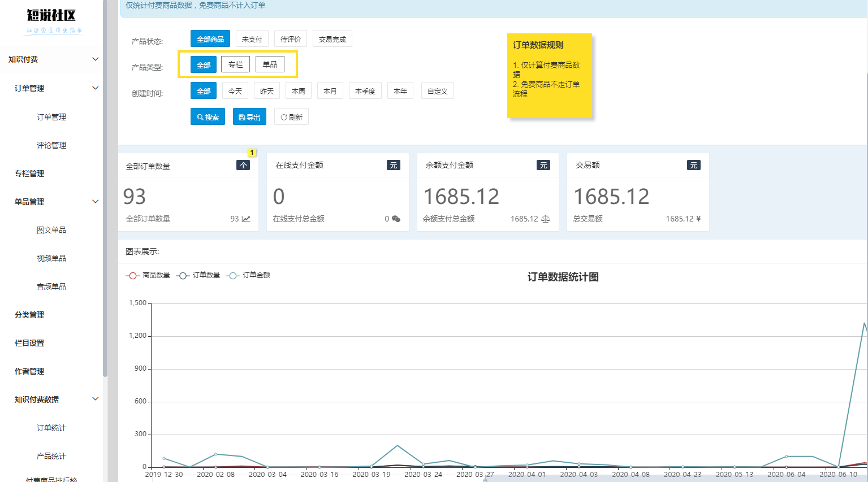Toggle the 订单数量 legend series

[198, 275]
